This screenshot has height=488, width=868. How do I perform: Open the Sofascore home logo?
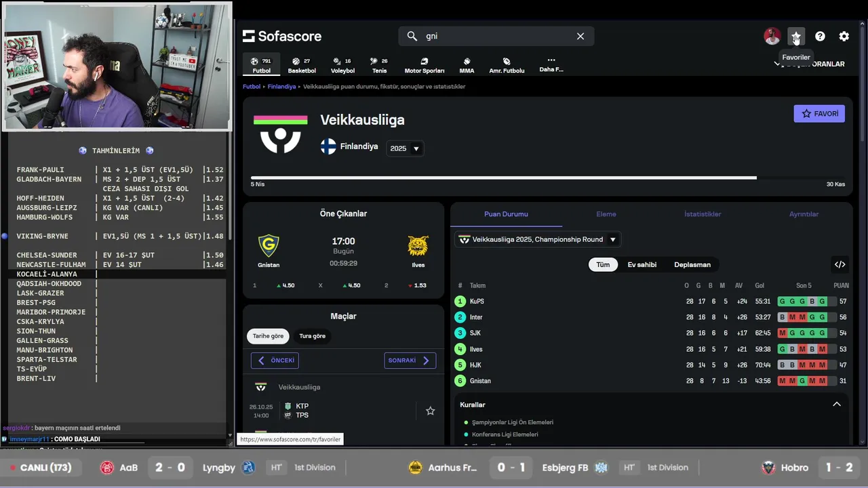282,36
